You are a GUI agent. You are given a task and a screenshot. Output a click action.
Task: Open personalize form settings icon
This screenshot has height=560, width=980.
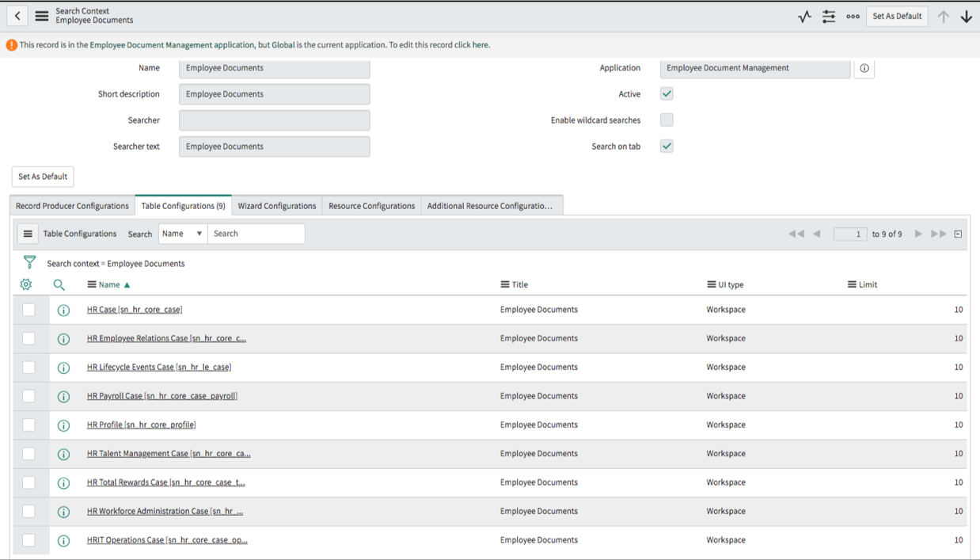[829, 16]
